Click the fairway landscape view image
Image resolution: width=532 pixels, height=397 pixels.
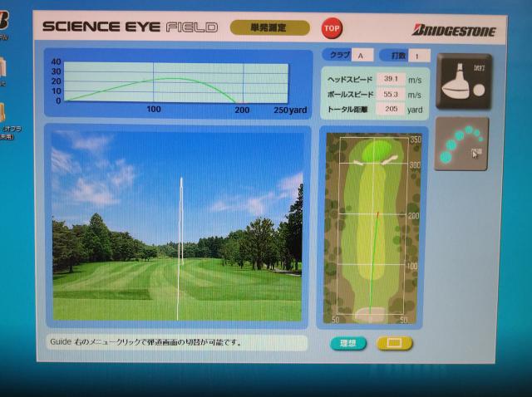coord(177,226)
